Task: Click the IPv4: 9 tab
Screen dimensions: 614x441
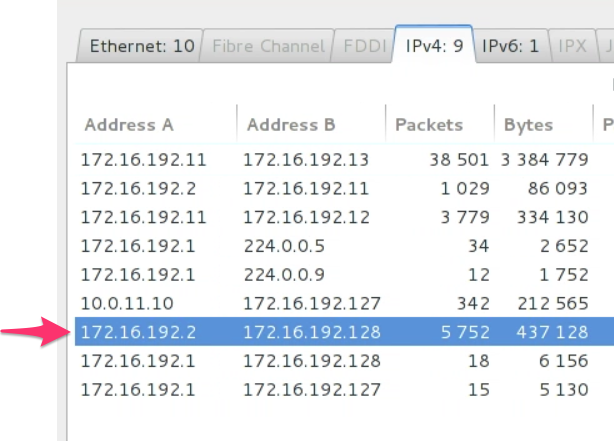Action: 434,46
